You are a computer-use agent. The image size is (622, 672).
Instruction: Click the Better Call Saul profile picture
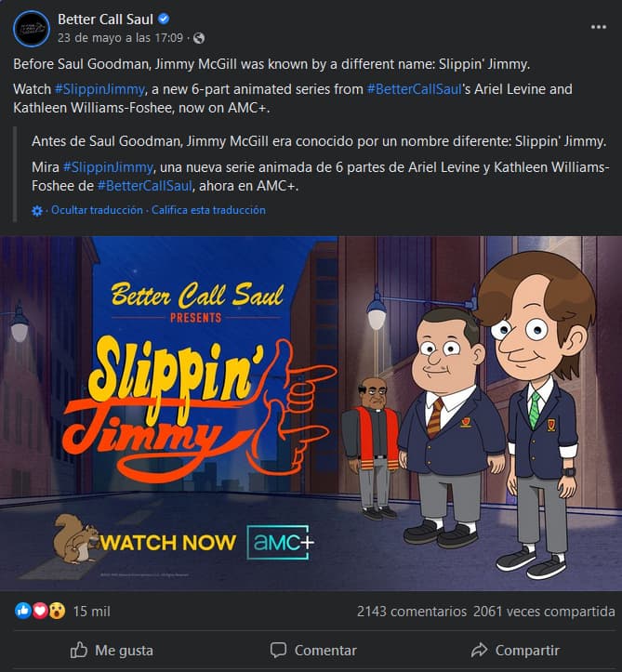coord(32,29)
